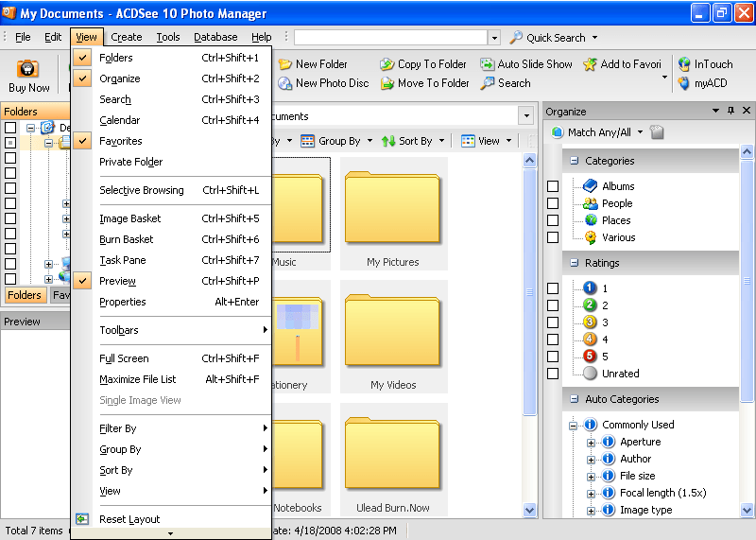Expand the Author auto category
This screenshot has width=756, height=540.
point(591,460)
